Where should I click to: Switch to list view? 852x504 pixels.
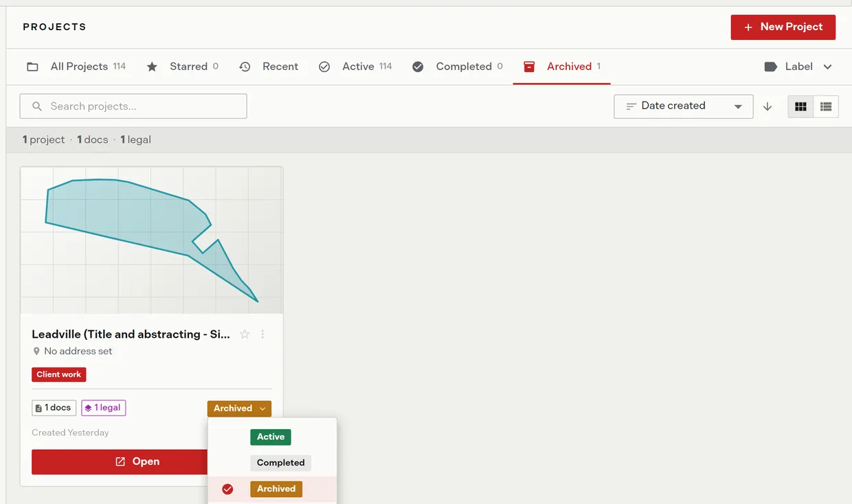pyautogui.click(x=826, y=106)
